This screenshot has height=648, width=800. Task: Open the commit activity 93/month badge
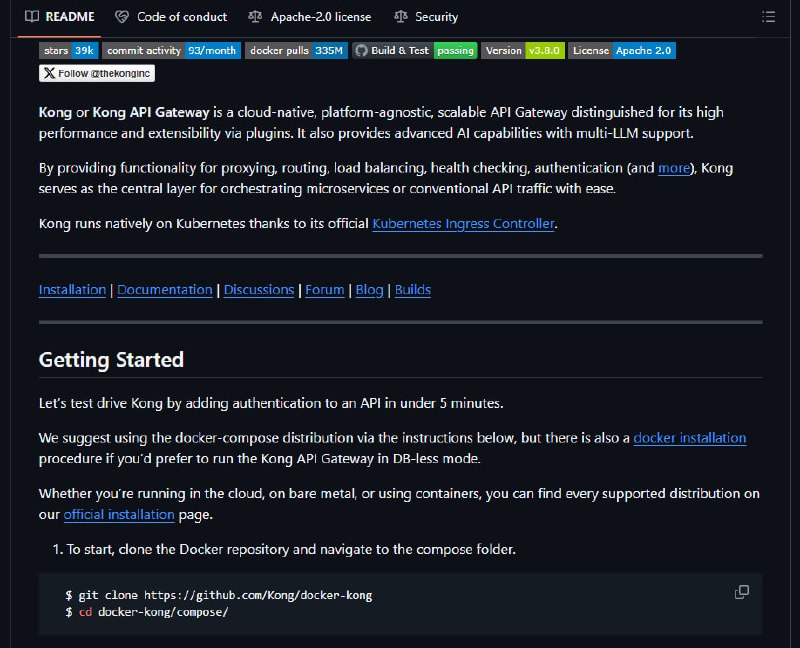(171, 51)
